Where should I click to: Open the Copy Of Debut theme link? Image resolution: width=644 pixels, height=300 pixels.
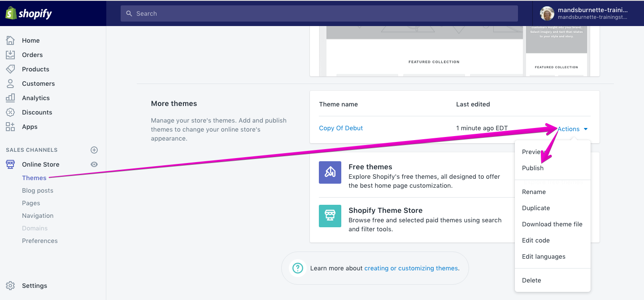(x=341, y=128)
